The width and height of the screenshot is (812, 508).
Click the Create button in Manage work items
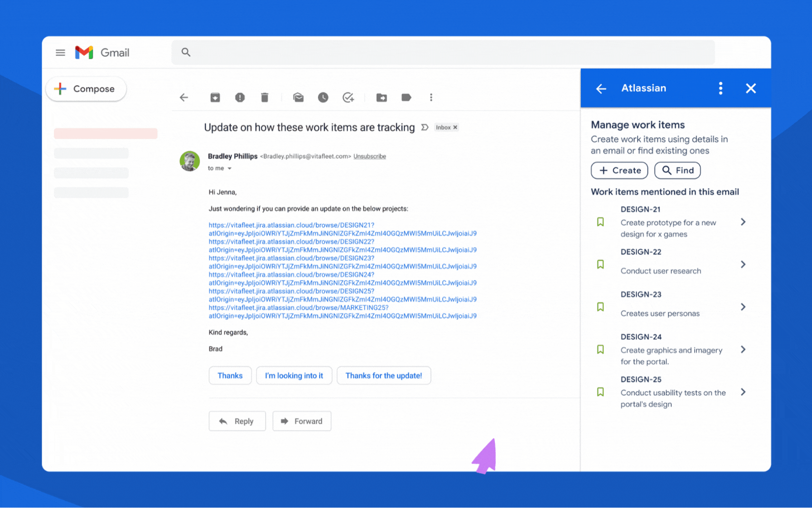click(619, 171)
